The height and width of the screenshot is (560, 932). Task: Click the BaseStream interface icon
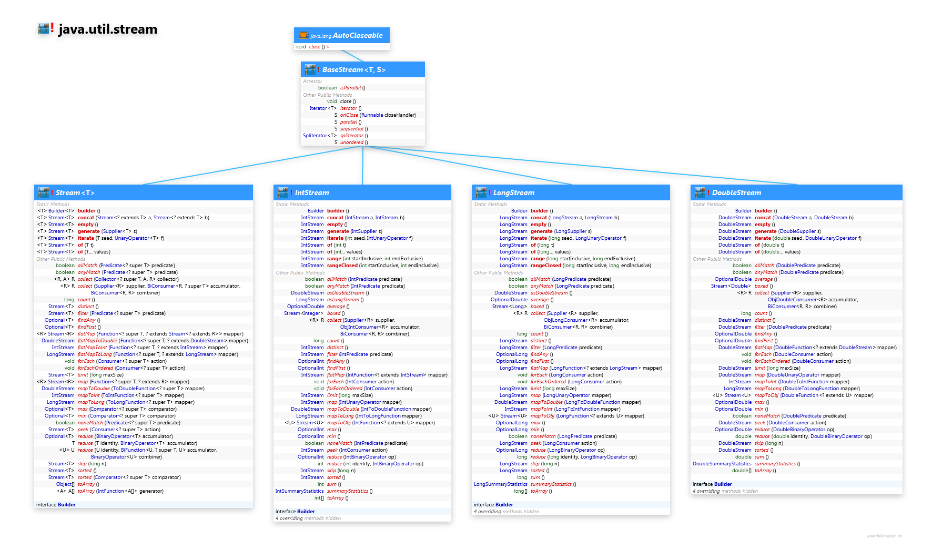pos(310,69)
